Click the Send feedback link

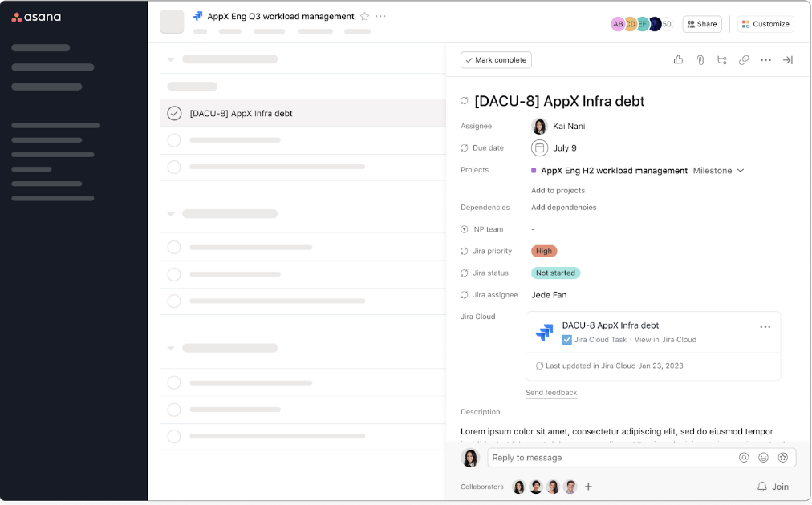[551, 392]
